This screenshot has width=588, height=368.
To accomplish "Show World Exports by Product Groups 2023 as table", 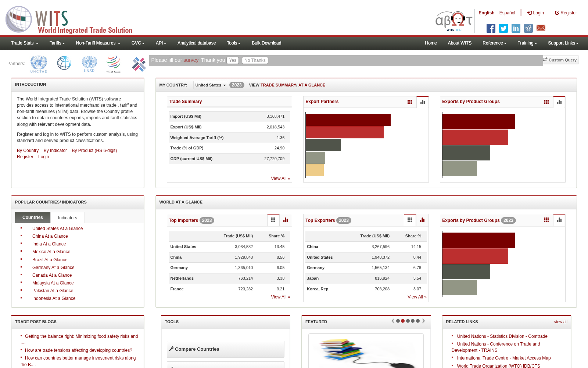I will (546, 220).
